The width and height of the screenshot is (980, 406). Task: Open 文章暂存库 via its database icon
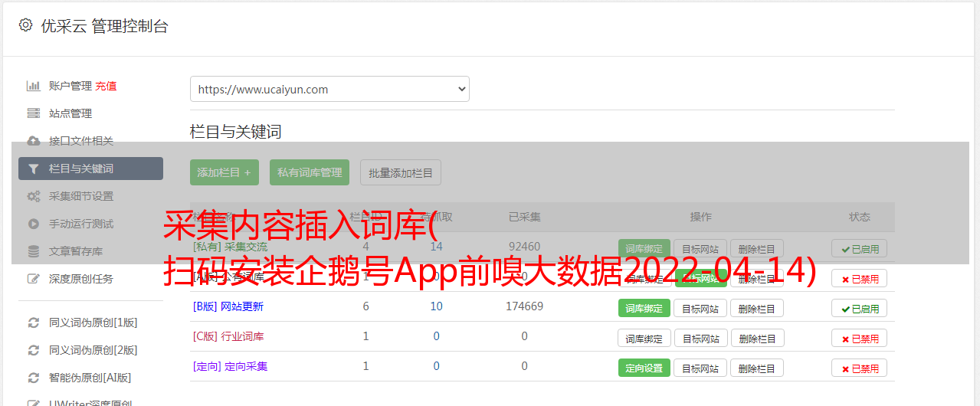[34, 251]
